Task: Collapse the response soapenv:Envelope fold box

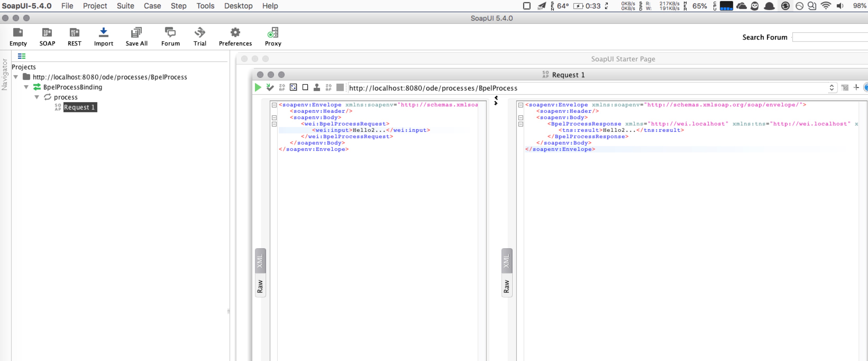Action: 520,105
